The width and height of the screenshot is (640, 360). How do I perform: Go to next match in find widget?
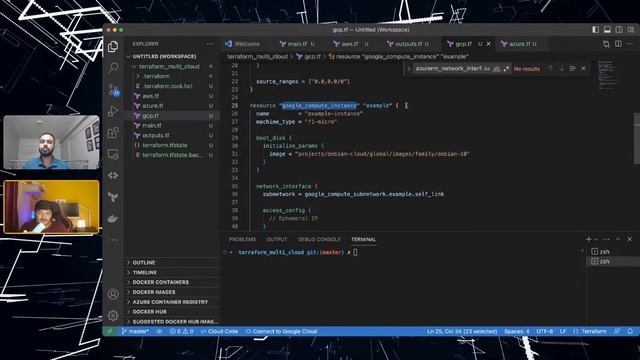tap(562, 69)
